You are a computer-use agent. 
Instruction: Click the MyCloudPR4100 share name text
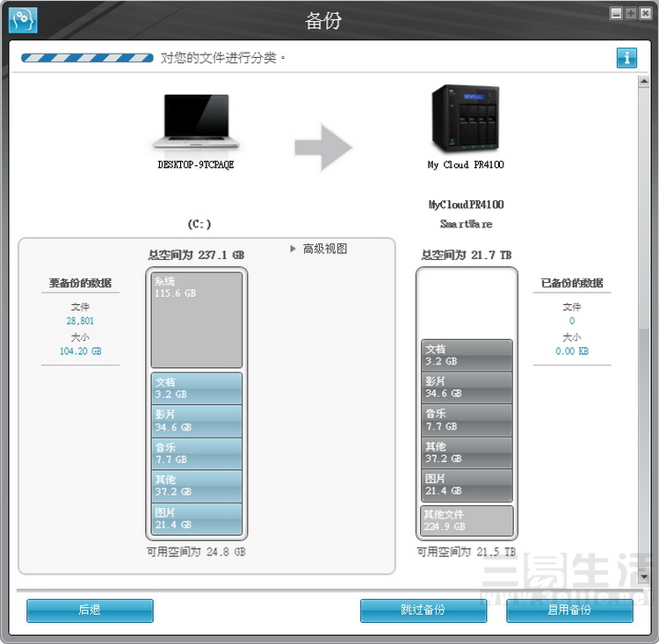pos(466,205)
